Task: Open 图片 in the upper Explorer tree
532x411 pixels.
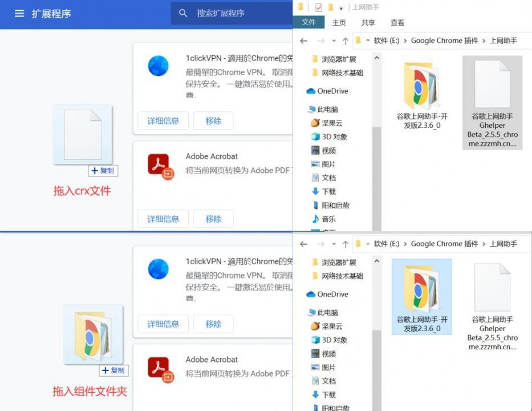Action: (x=324, y=164)
